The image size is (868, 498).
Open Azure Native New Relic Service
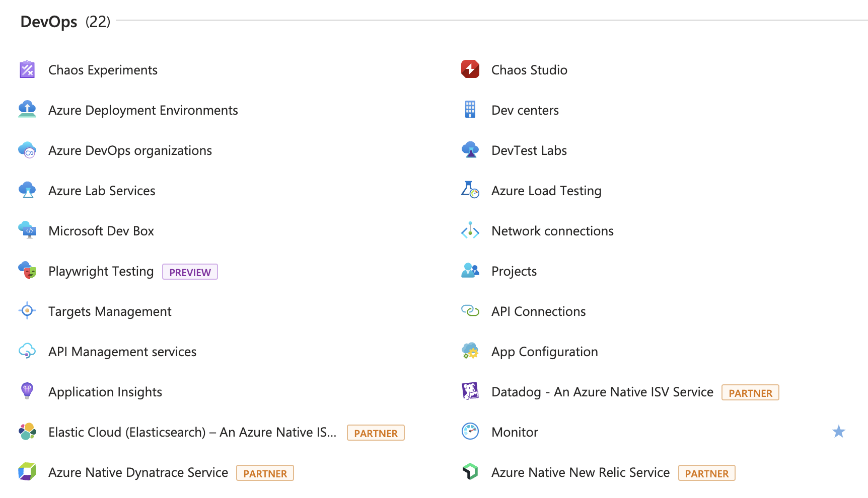pos(581,472)
